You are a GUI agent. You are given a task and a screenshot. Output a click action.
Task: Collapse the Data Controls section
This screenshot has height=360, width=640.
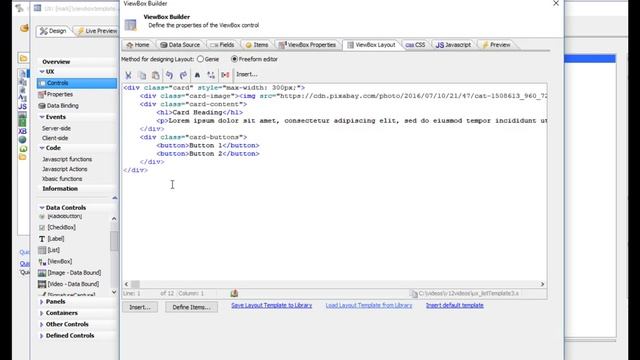[x=42, y=207]
